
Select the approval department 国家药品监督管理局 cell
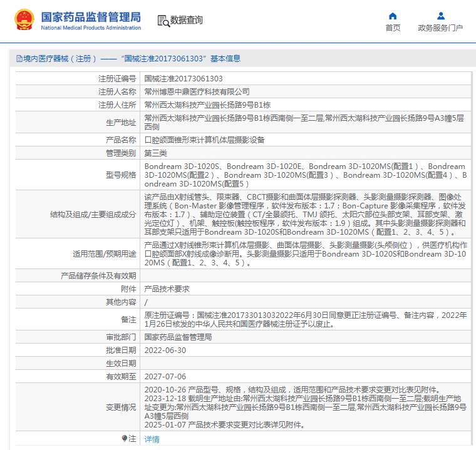click(178, 337)
